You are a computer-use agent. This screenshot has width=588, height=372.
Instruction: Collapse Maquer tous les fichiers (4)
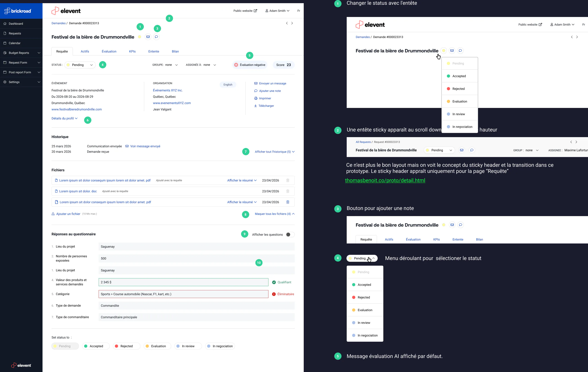tap(275, 214)
